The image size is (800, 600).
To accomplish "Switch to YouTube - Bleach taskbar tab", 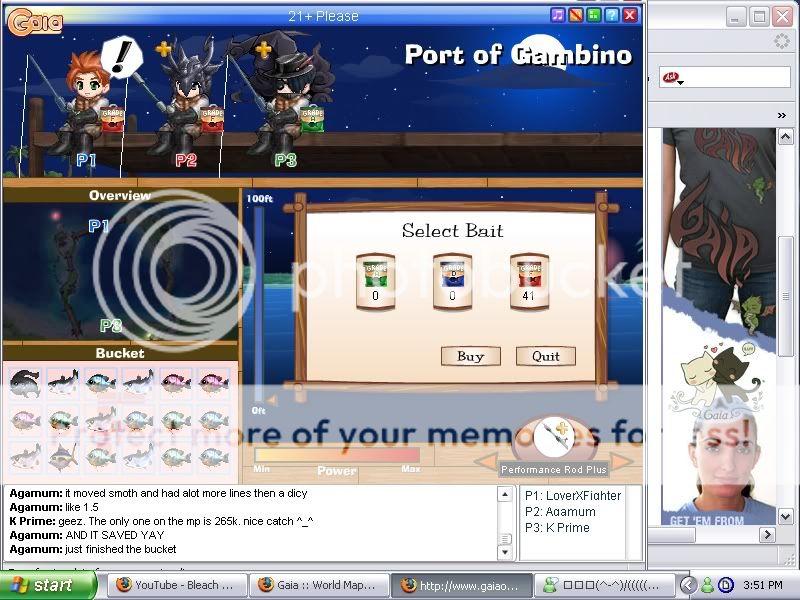I will click(176, 585).
